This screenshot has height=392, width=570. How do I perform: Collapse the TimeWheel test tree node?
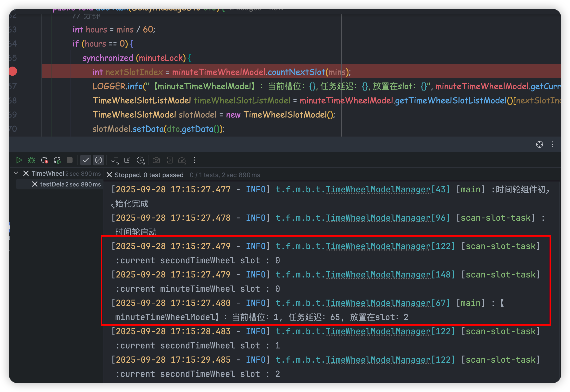coord(16,173)
